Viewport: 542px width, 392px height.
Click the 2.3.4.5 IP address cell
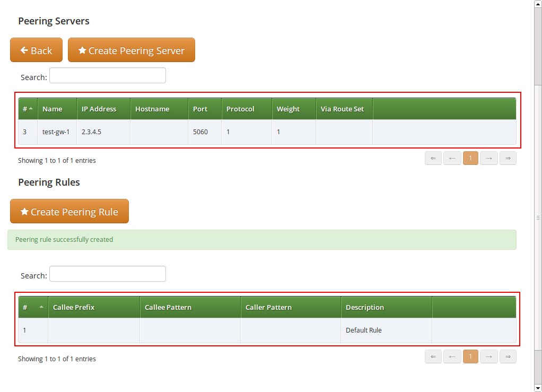pos(103,132)
